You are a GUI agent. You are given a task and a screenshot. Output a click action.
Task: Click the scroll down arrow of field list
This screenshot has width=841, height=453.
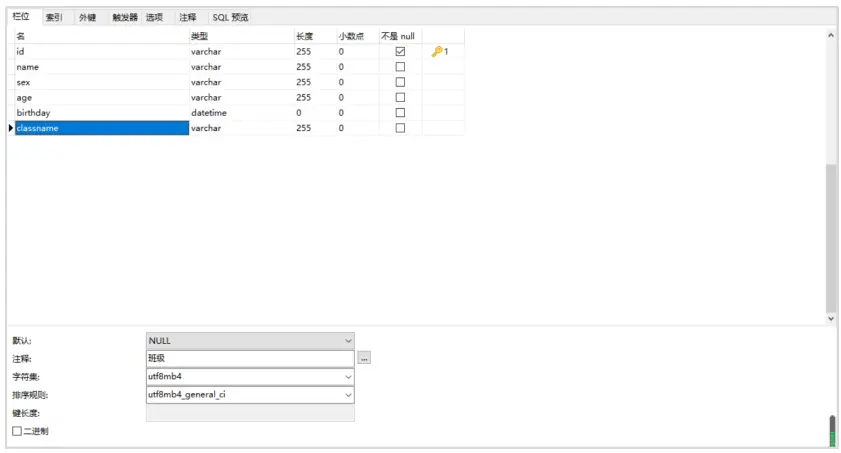(x=831, y=318)
